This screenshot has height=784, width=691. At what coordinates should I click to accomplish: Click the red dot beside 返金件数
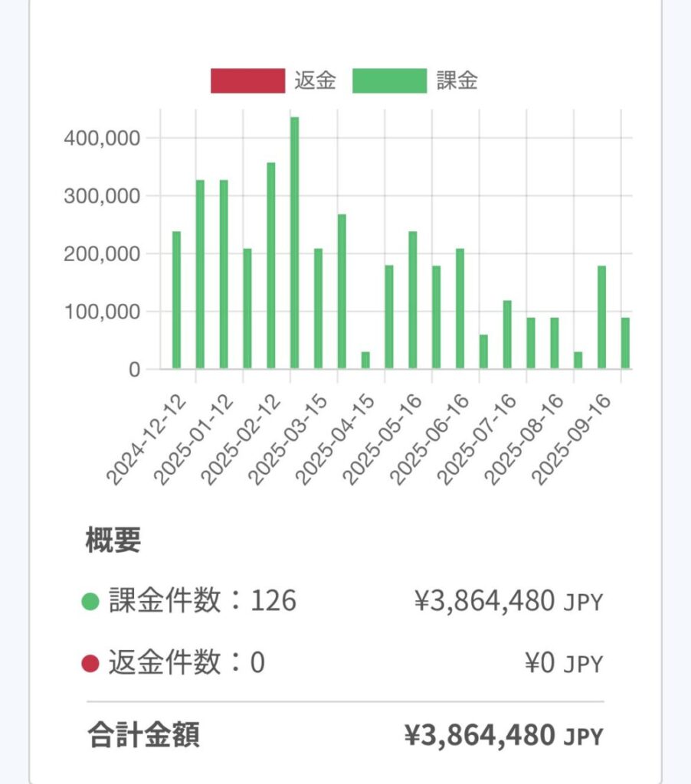(x=91, y=663)
